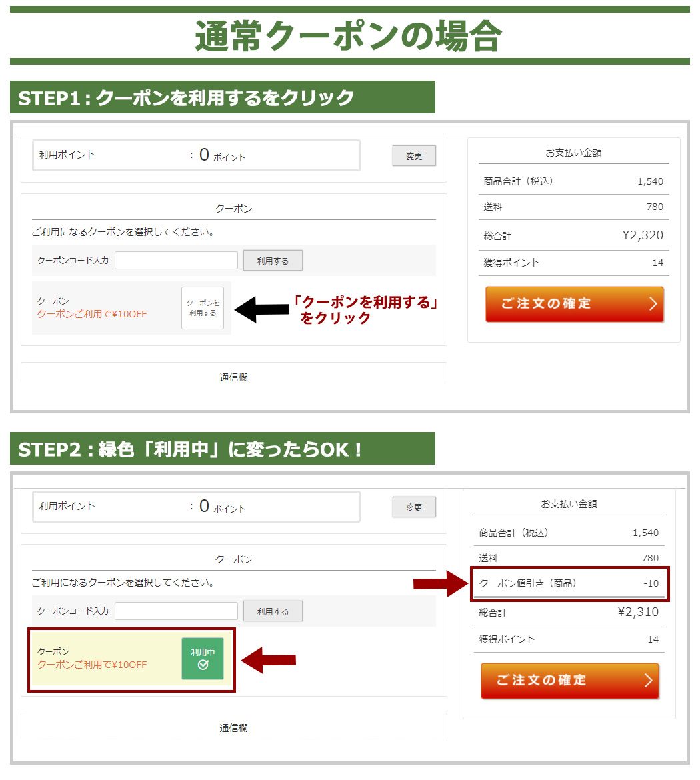Click 利用する button beside STEP2 code field
The height and width of the screenshot is (780, 700).
[x=273, y=611]
